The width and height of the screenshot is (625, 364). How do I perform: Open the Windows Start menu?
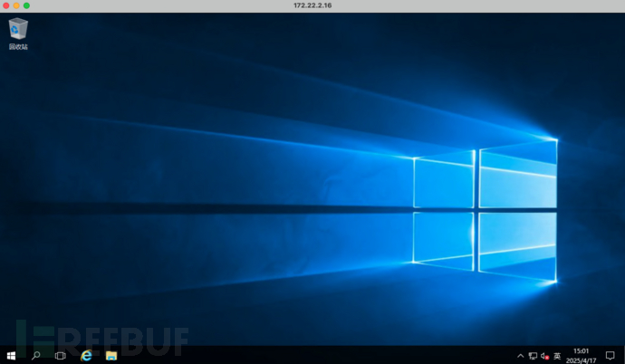tap(11, 355)
